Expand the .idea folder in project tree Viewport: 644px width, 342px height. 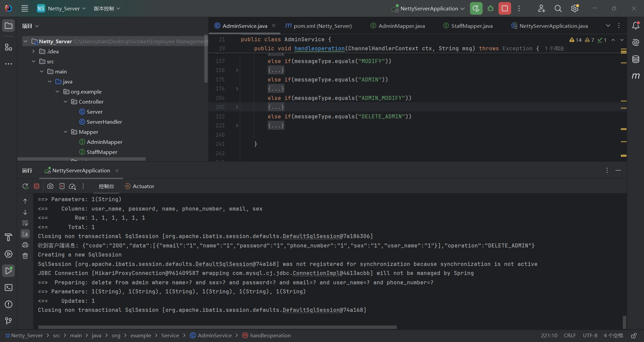tap(34, 51)
